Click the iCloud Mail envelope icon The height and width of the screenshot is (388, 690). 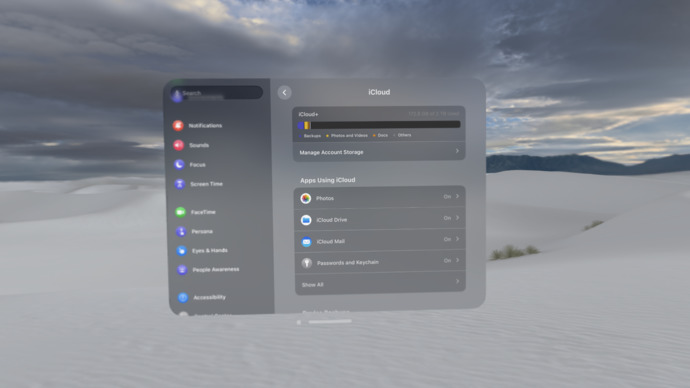(x=307, y=242)
